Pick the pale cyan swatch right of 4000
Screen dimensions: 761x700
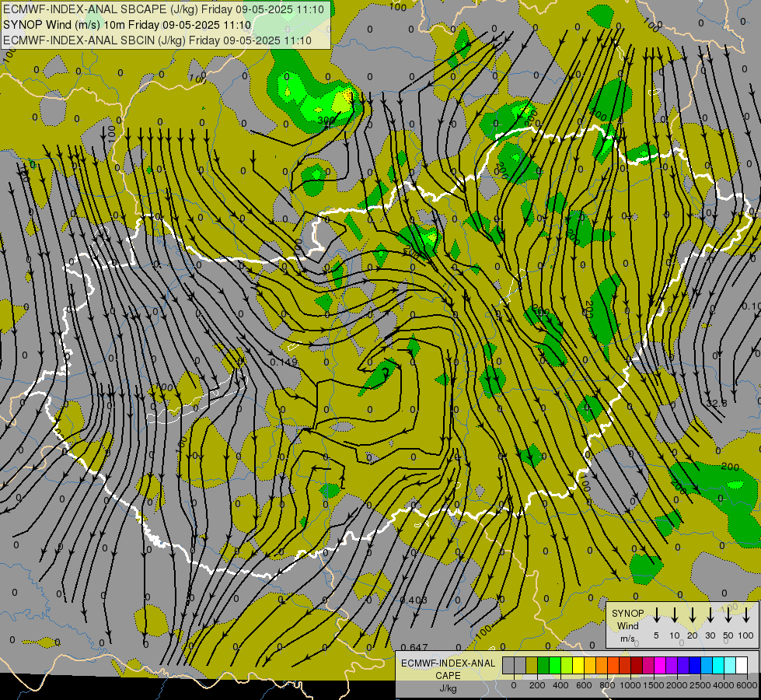point(730,666)
